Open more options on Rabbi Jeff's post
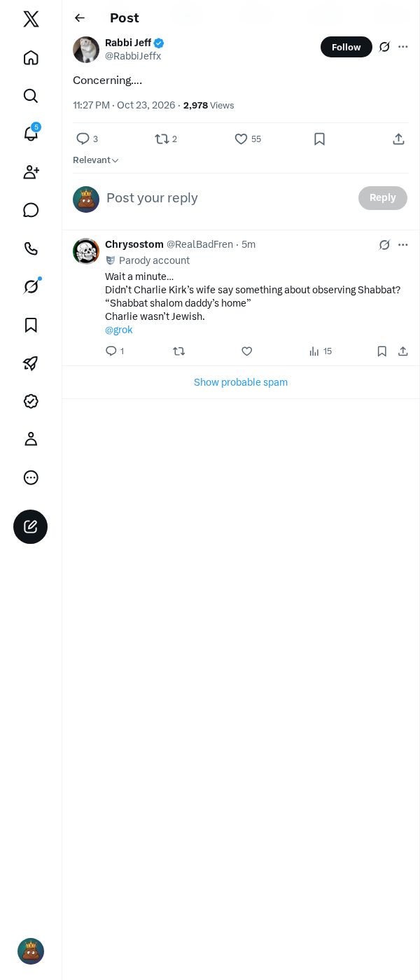The width and height of the screenshot is (420, 980). (403, 47)
